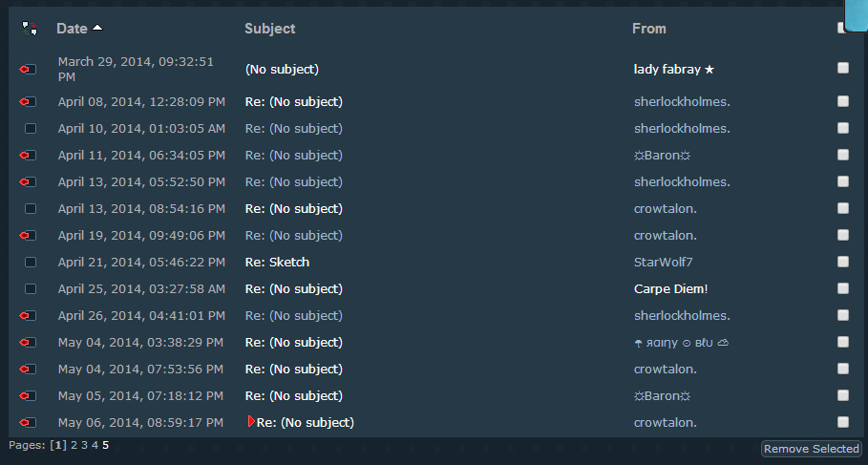The height and width of the screenshot is (465, 868).
Task: Click red arrow icon for April 26 message
Action: tap(29, 315)
